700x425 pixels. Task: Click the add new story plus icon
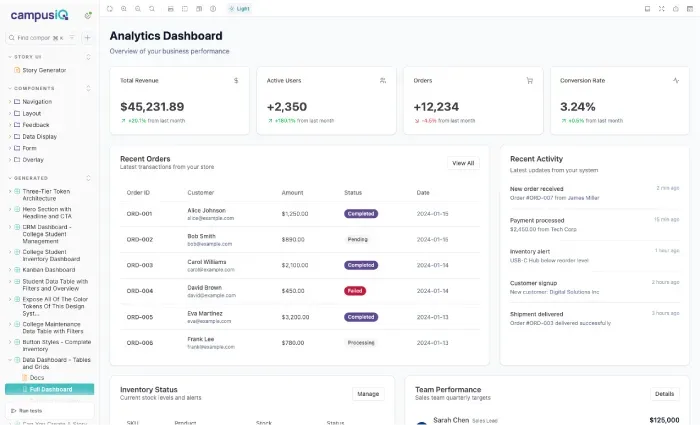tap(87, 37)
